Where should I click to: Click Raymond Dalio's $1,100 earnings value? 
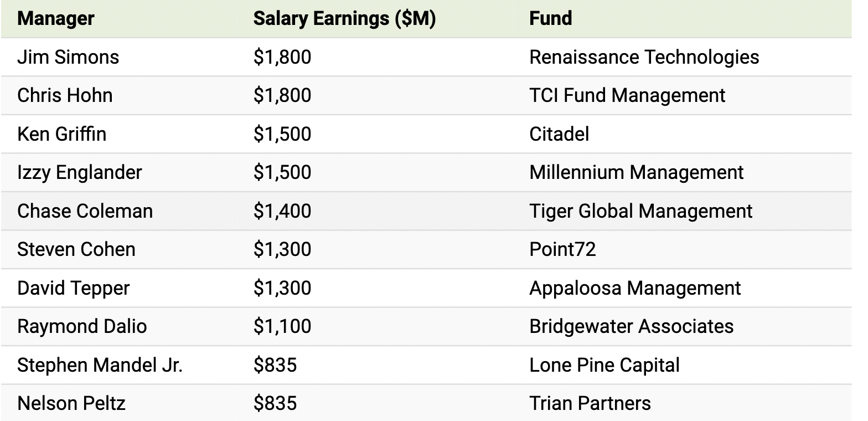(282, 326)
